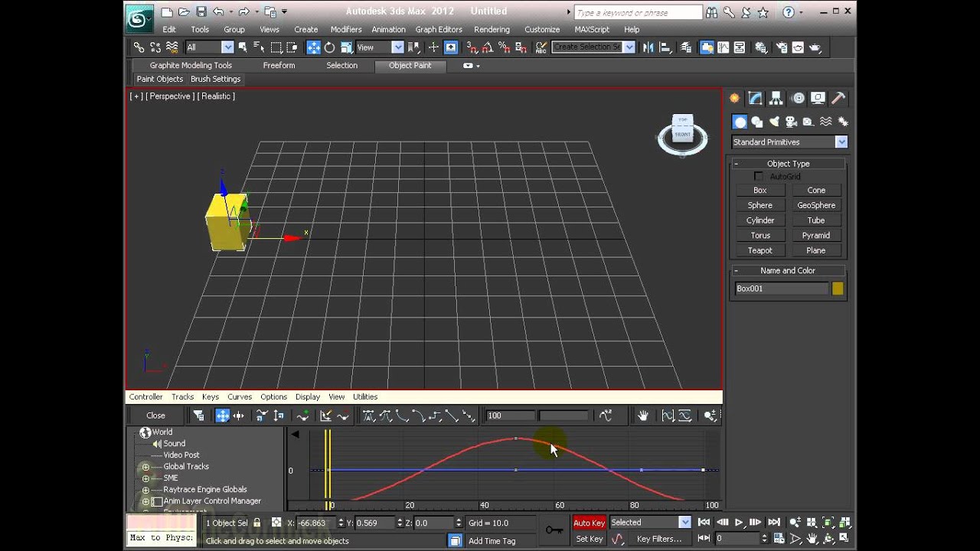Viewport: 980px width, 551px height.
Task: Activate the Select and Rotate tool
Action: [x=330, y=47]
